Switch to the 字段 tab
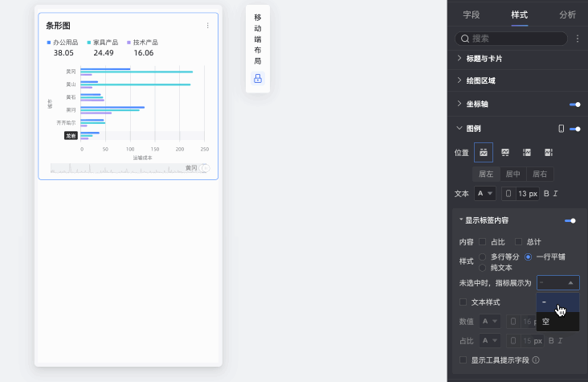The width and height of the screenshot is (588, 382). (x=471, y=14)
